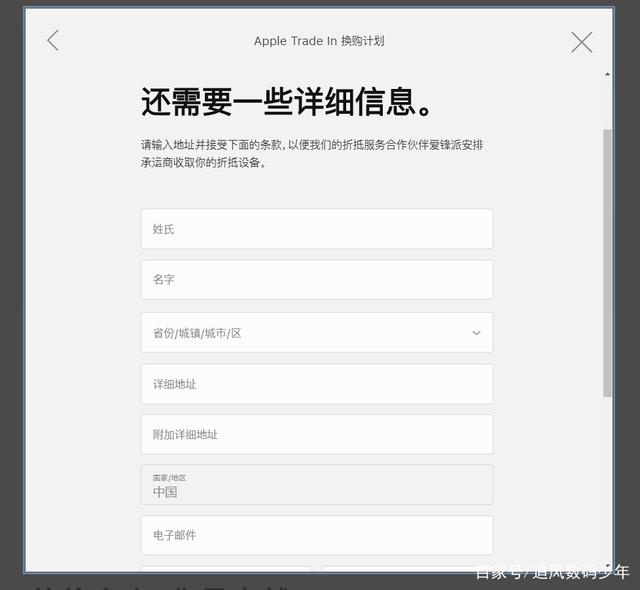
Task: Click the 还需要一些详细信息 heading
Action: (286, 102)
